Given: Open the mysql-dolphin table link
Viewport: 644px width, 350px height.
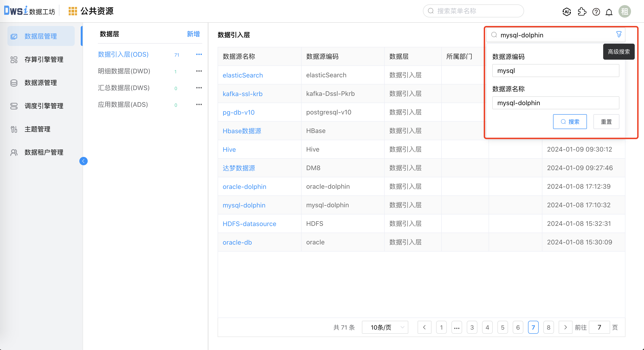Looking at the screenshot, I should (244, 205).
